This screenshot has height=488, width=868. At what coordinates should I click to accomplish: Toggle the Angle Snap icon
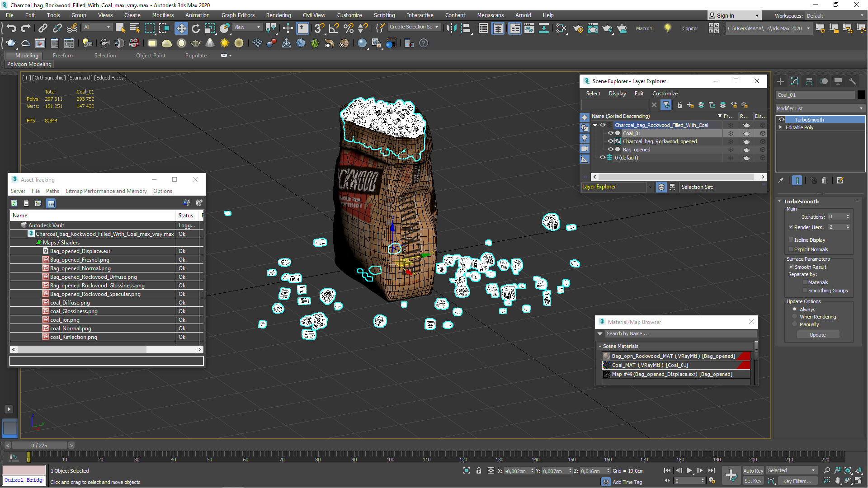(x=334, y=28)
